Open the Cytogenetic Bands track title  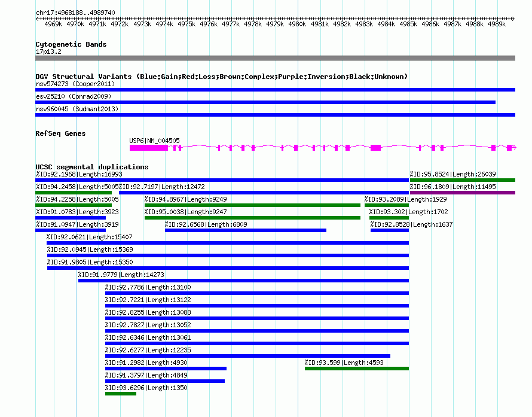[x=71, y=44]
